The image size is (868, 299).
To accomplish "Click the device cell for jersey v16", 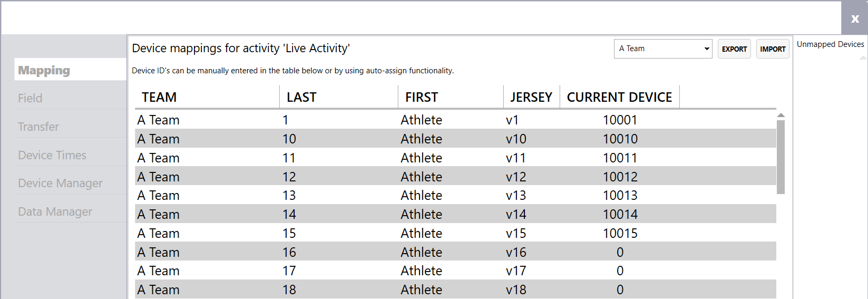I will coord(620,252).
